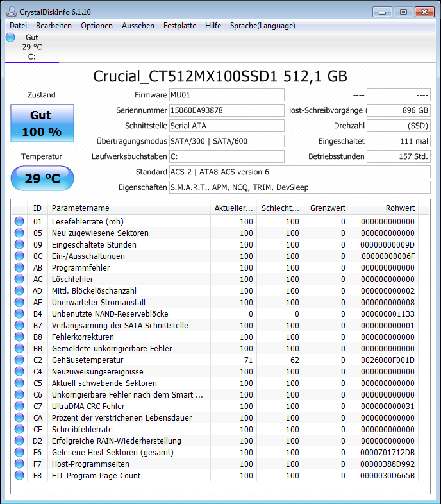Select the Unkorrigierbare Fehler nach dem Smart row
441x504 pixels.
[x=215, y=395]
